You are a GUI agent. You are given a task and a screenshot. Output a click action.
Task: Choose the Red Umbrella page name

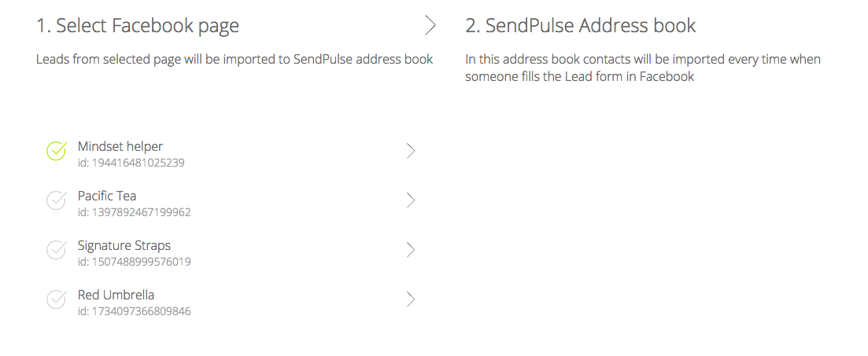click(x=116, y=295)
